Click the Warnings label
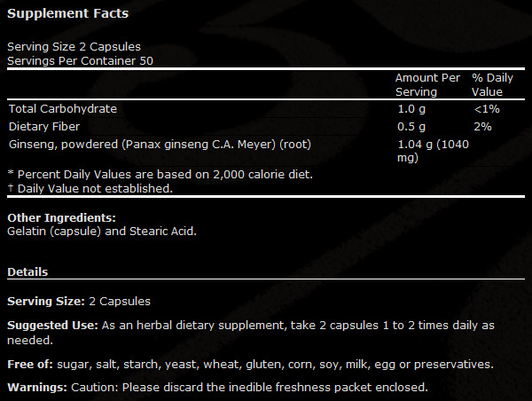 [37, 387]
